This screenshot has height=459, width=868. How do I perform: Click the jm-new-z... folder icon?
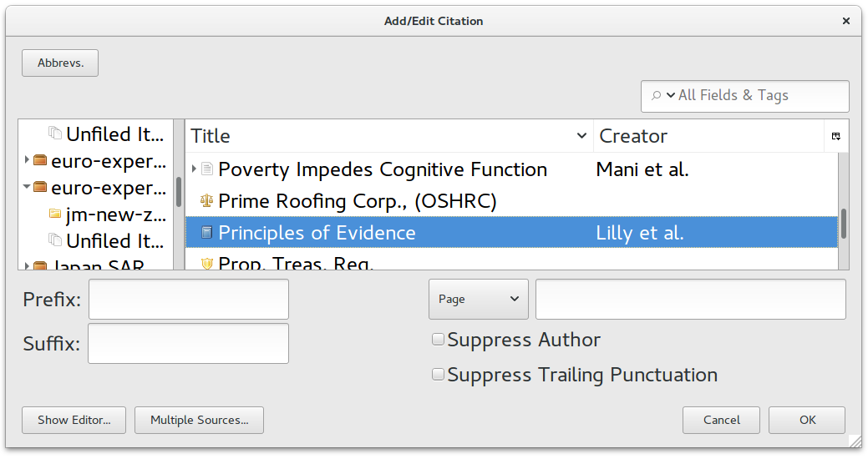pyautogui.click(x=55, y=214)
